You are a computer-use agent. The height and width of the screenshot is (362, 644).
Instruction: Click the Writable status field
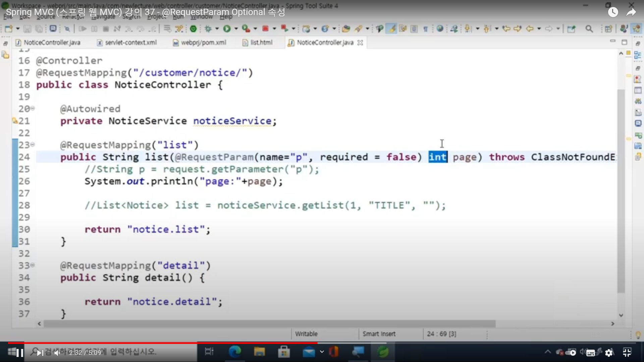(x=306, y=334)
